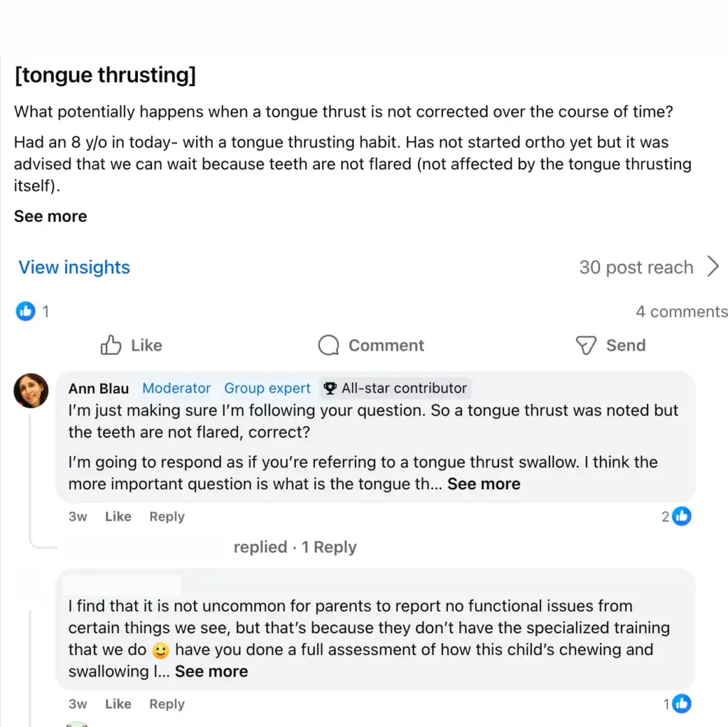Click the thumbs-up Like icon under post

click(x=111, y=345)
